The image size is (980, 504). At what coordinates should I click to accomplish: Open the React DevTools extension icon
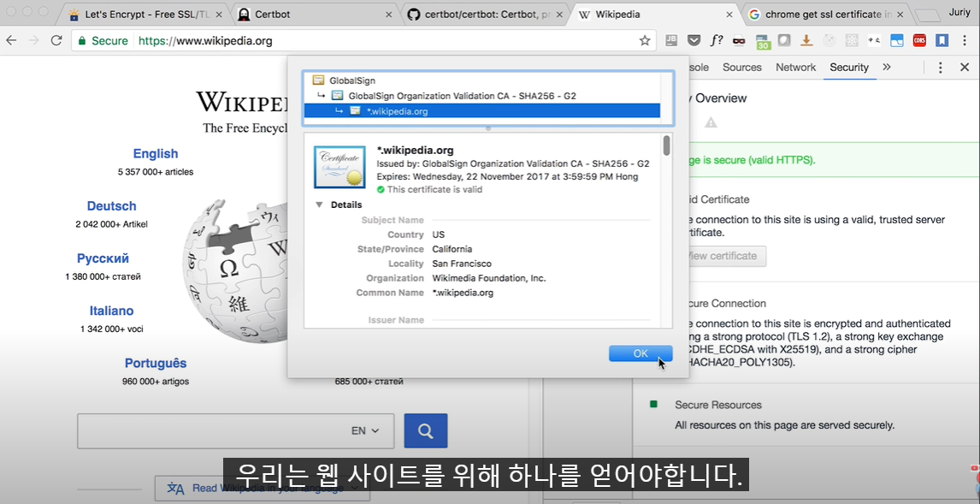tap(851, 41)
